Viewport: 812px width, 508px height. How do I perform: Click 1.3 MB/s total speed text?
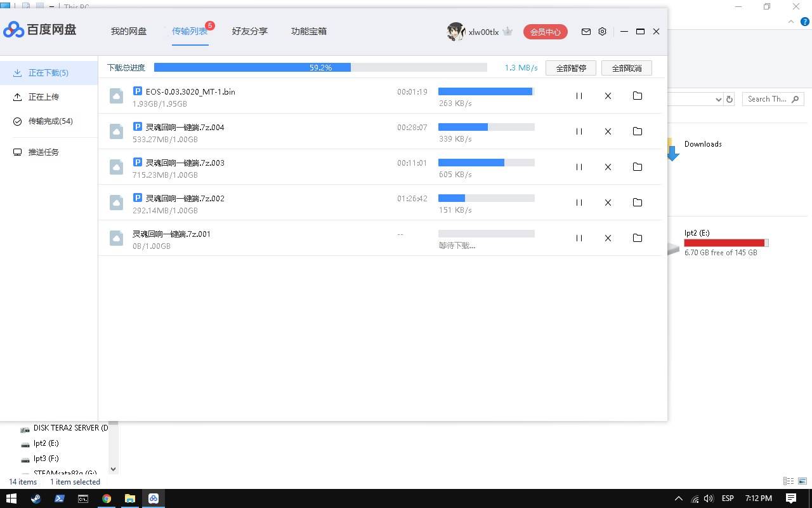pyautogui.click(x=521, y=68)
